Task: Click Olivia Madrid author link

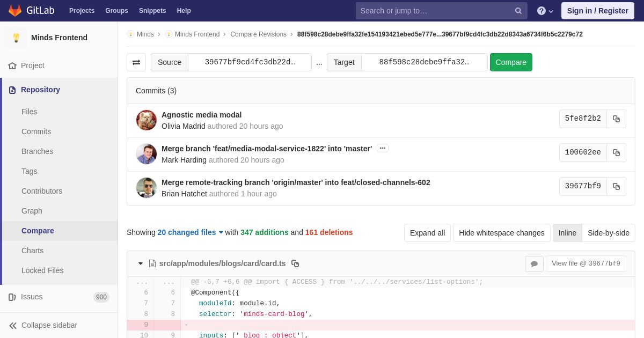Action: [184, 126]
